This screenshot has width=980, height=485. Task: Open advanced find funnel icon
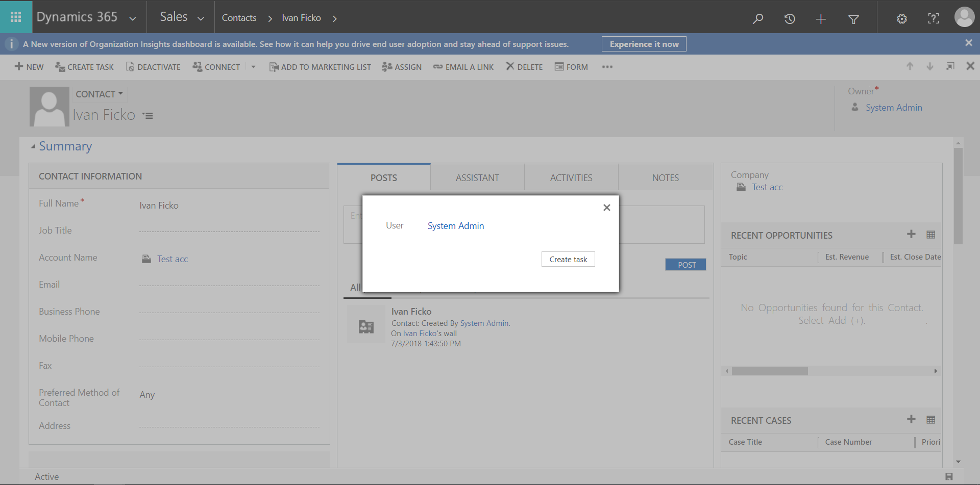pos(853,19)
